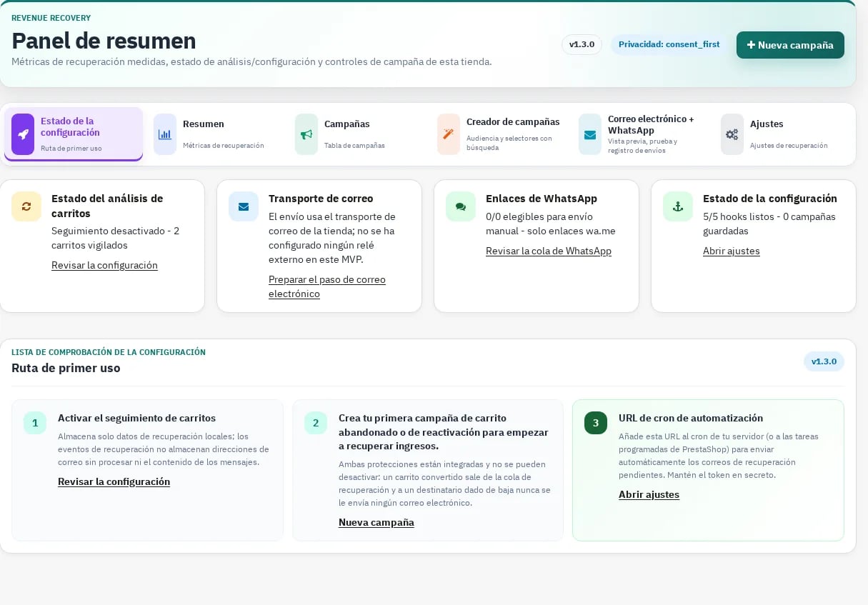Click Revisar la configuración link in carritos card

point(104,265)
